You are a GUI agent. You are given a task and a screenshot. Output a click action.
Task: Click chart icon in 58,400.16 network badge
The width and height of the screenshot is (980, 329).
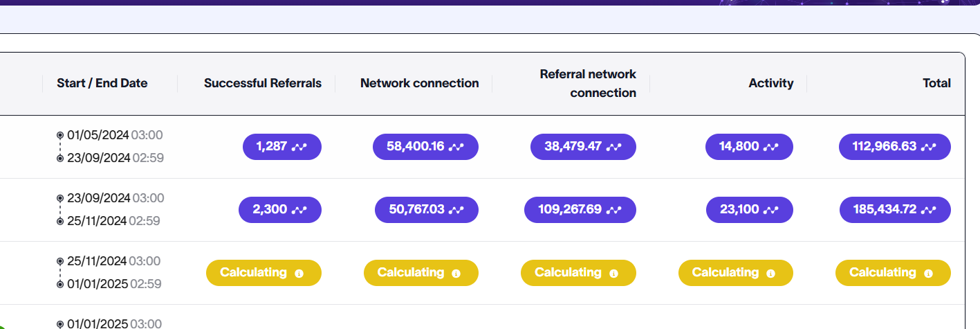[456, 147]
